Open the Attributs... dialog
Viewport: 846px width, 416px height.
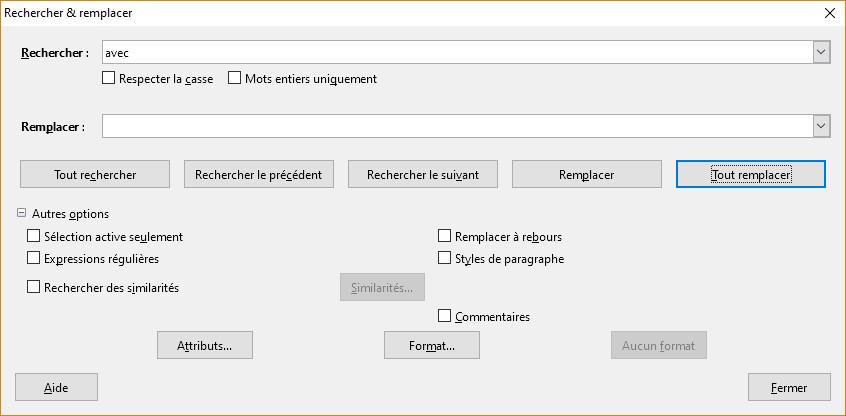205,345
